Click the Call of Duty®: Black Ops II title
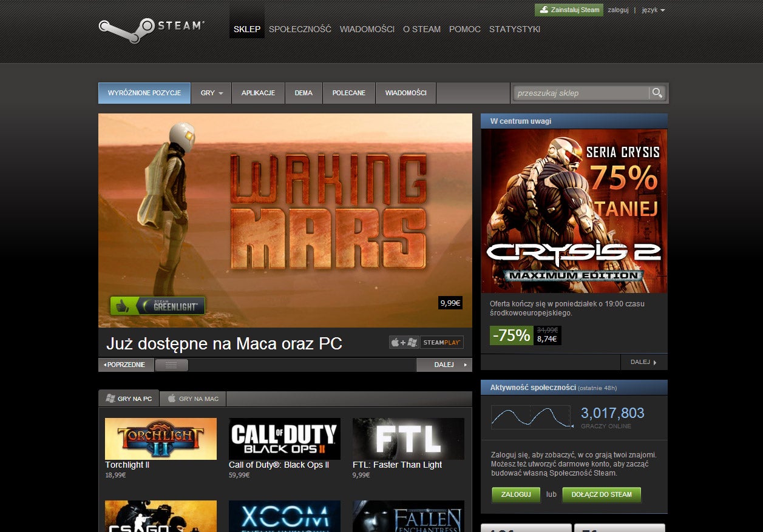The image size is (763, 532). [279, 465]
